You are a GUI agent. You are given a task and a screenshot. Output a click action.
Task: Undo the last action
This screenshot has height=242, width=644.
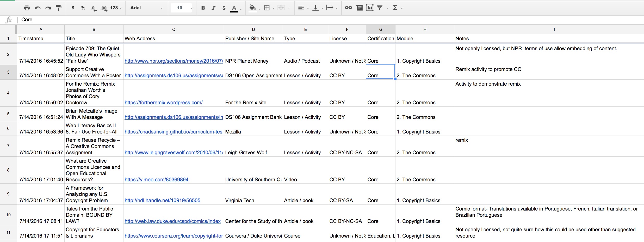point(38,8)
